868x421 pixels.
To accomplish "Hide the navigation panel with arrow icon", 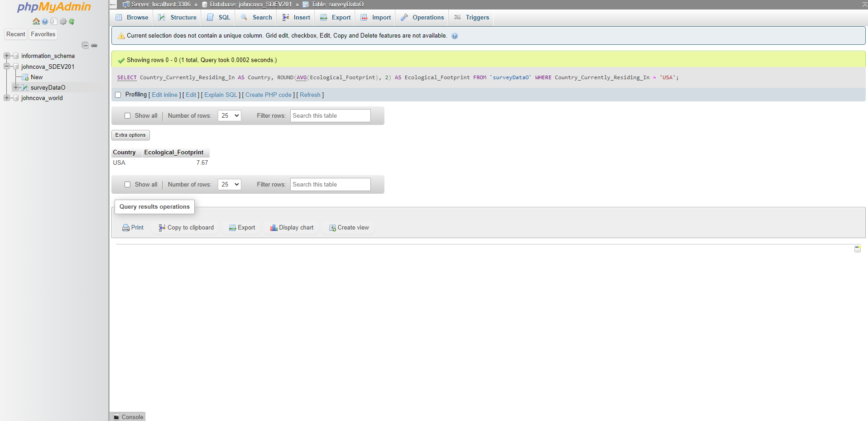I will click(x=113, y=5).
